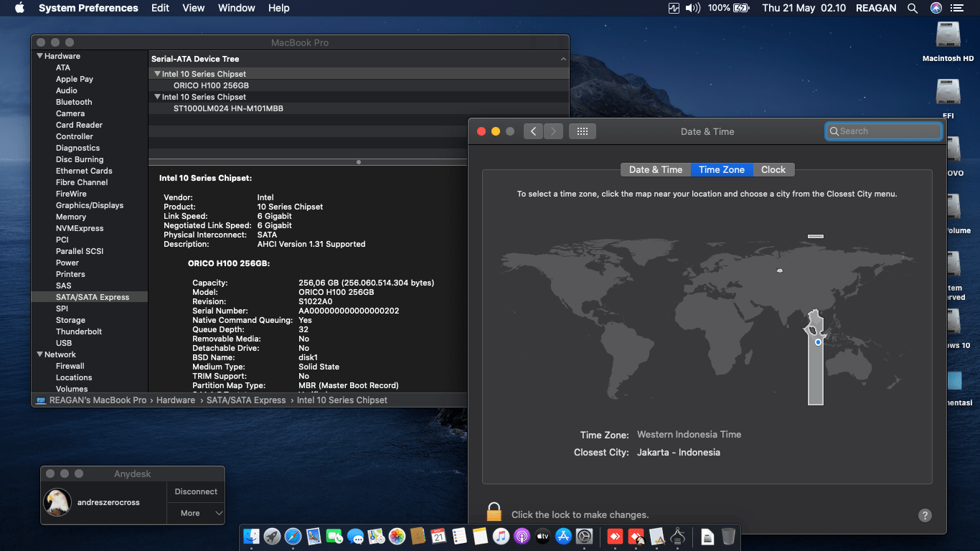Activate Siri from the menu bar

tap(936, 8)
